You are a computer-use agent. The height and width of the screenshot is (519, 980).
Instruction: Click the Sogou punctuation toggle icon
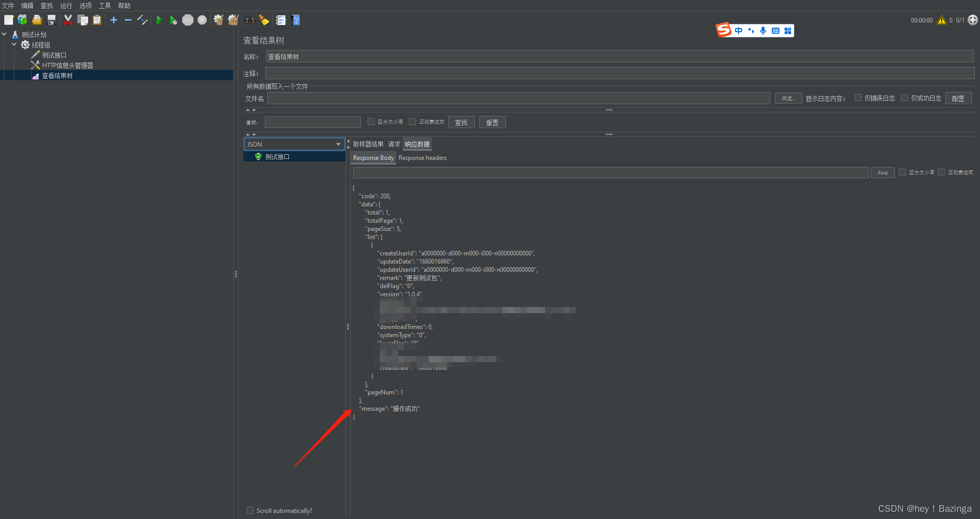pyautogui.click(x=751, y=31)
